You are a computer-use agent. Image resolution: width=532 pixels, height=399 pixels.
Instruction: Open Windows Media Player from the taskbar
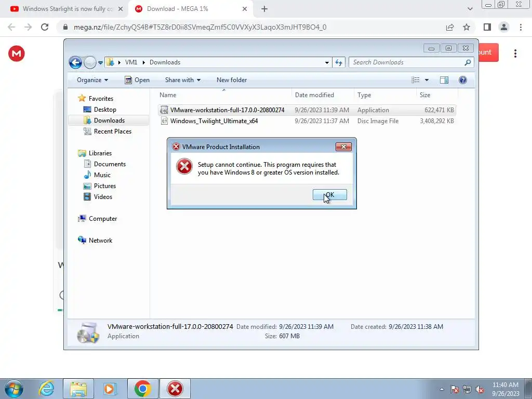(x=110, y=389)
